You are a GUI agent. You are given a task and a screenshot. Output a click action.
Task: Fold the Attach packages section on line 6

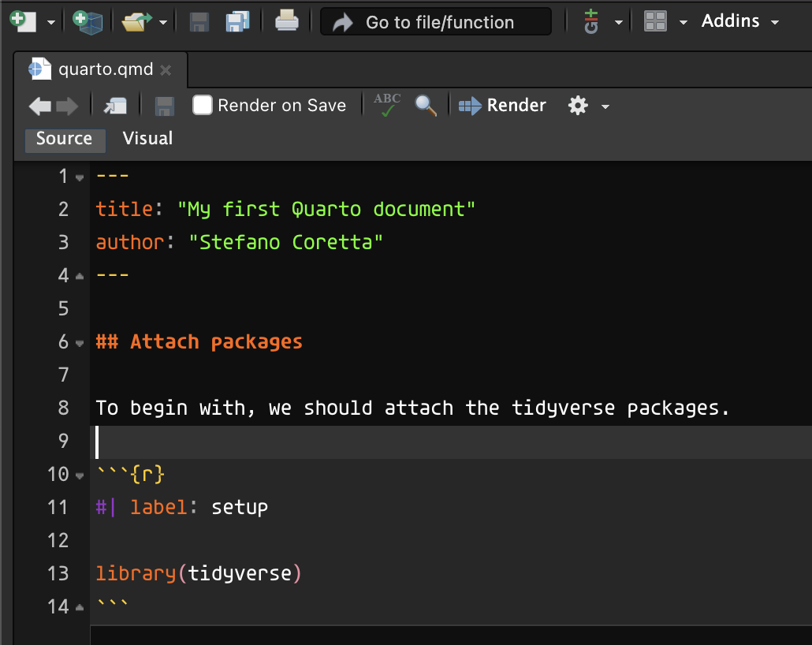tap(80, 343)
